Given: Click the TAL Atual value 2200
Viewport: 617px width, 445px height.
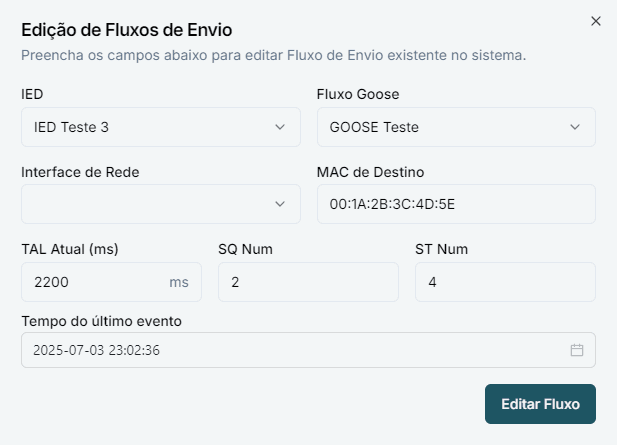Looking at the screenshot, I should click(x=51, y=282).
